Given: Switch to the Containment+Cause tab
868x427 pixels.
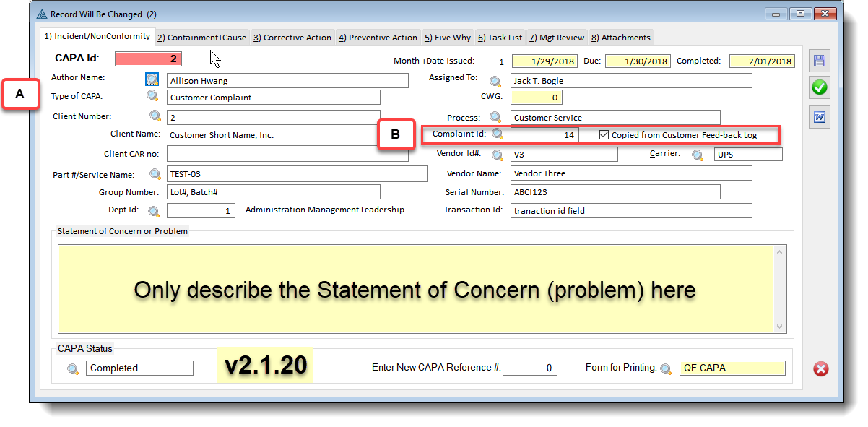Looking at the screenshot, I should pos(201,38).
